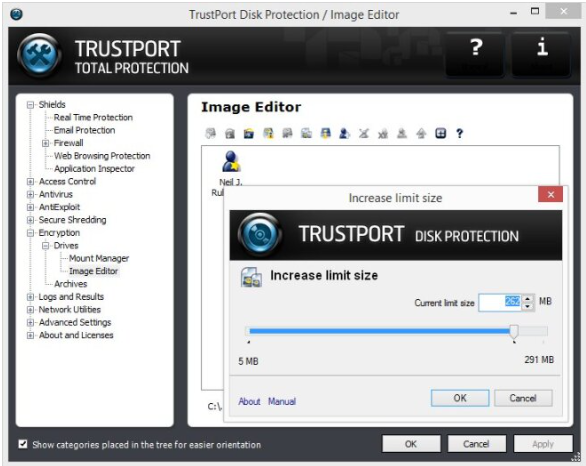
Task: Click the gray crossed-out user toolbar icon
Action: [x=364, y=133]
